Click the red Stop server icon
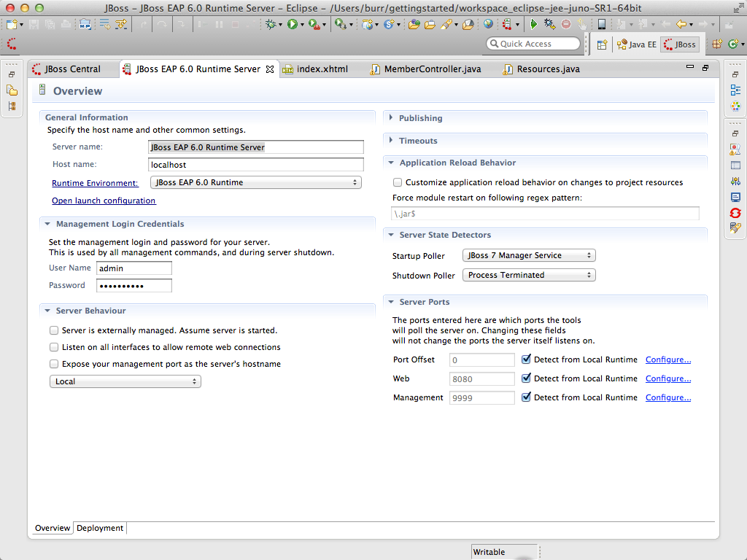Image resolution: width=747 pixels, height=560 pixels. tap(566, 24)
